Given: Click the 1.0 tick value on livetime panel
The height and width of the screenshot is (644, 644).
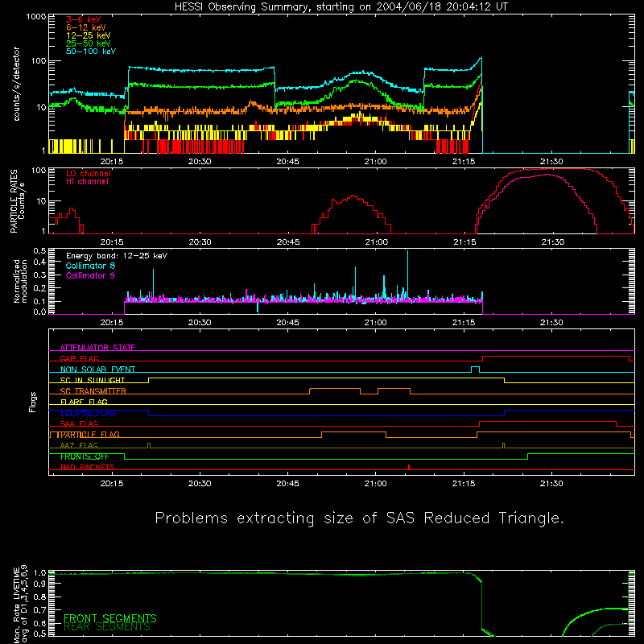Looking at the screenshot, I should [x=39, y=573].
